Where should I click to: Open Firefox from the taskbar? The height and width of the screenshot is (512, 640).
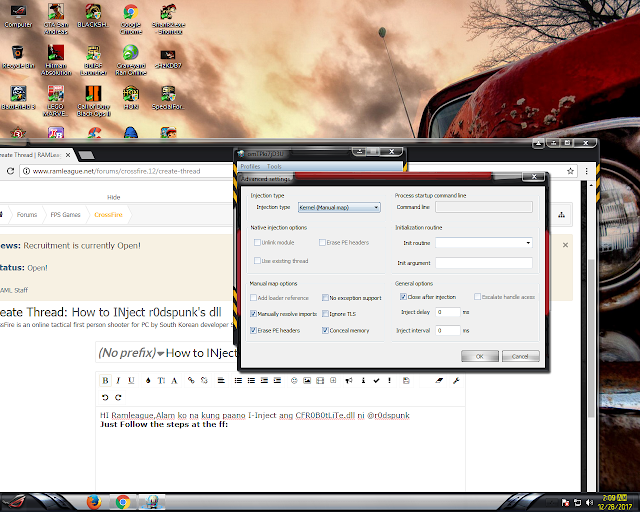(93, 502)
